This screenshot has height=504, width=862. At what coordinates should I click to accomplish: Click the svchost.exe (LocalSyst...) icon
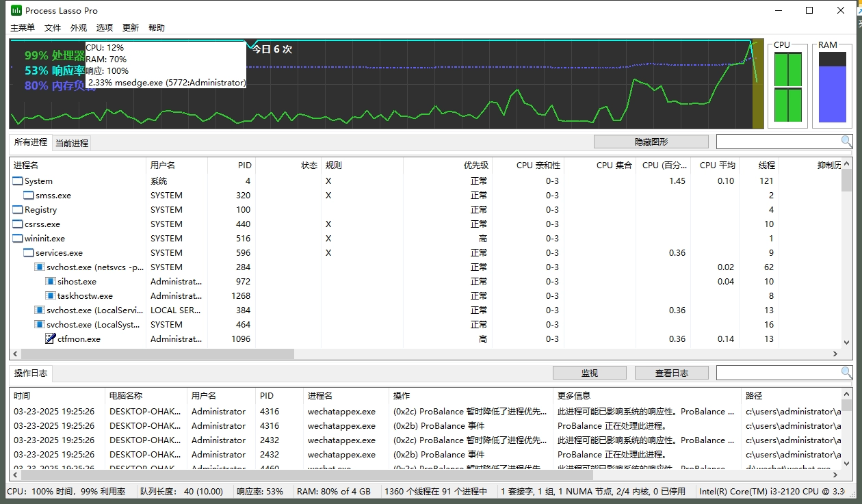(x=40, y=325)
